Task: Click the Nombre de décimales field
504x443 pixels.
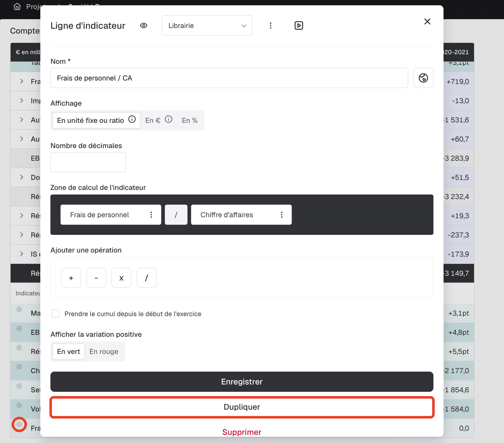Action: pos(88,162)
